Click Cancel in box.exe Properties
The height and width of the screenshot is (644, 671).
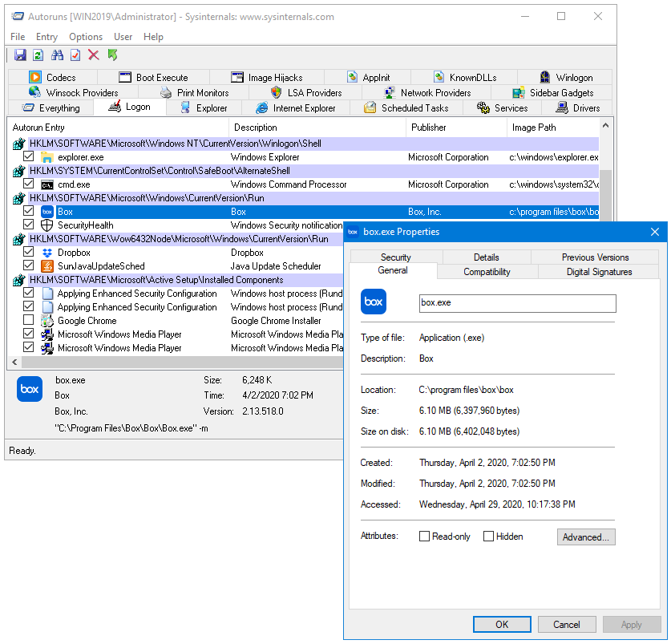pyautogui.click(x=567, y=624)
